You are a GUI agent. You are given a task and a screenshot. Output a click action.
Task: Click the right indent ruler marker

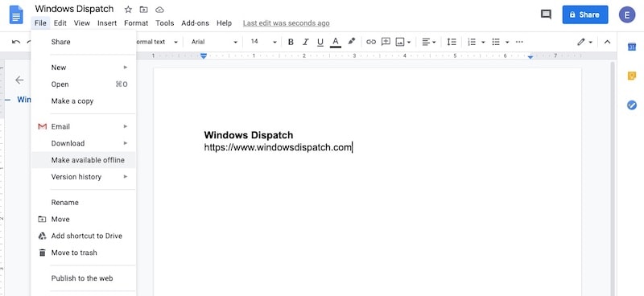pyautogui.click(x=530, y=56)
